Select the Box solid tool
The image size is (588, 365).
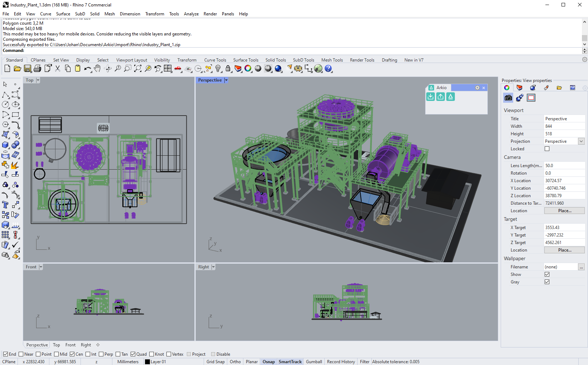(6, 145)
